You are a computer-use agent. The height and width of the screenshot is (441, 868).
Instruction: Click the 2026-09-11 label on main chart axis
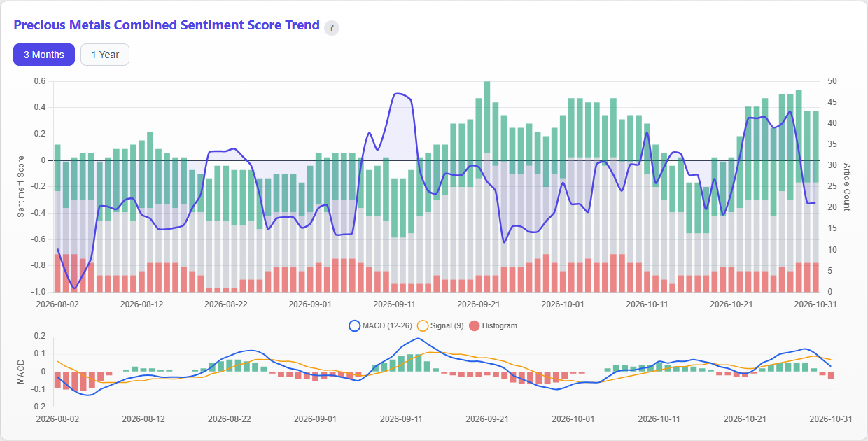pyautogui.click(x=394, y=304)
